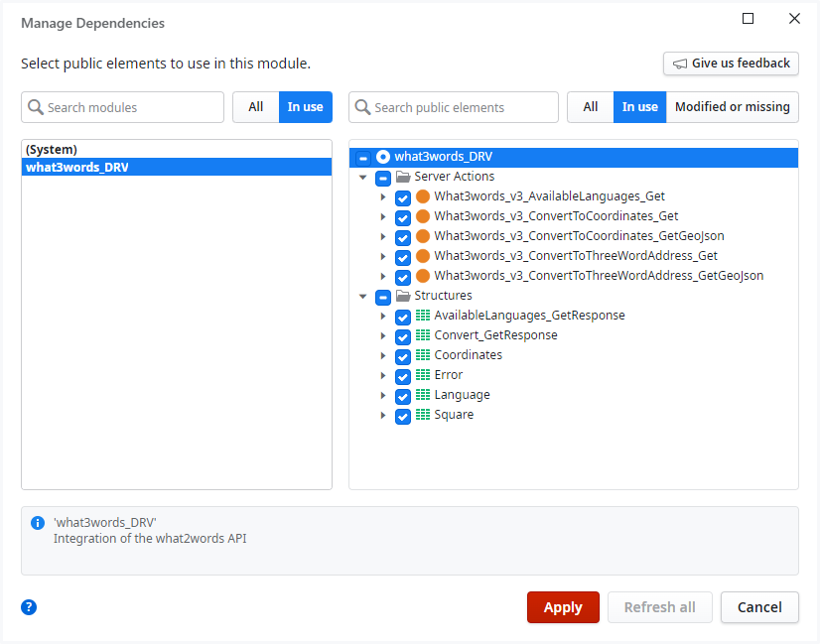Click the orange What3words_v3_ConvertToThreeWordAddress_Get icon

tap(423, 256)
